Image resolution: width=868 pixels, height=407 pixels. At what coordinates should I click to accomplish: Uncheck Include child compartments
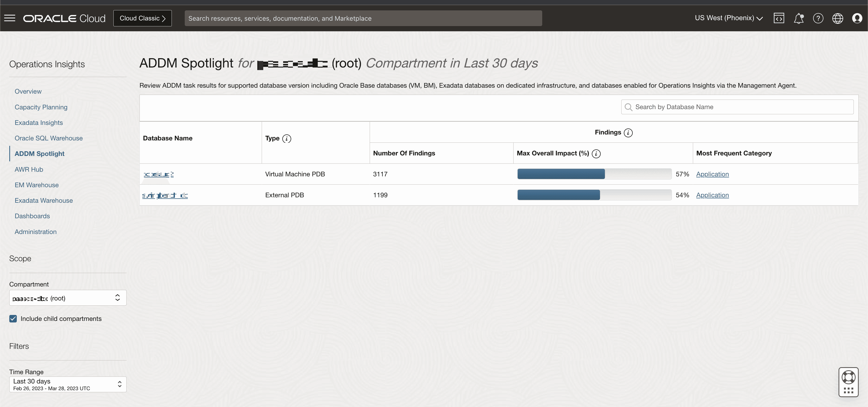click(x=13, y=318)
